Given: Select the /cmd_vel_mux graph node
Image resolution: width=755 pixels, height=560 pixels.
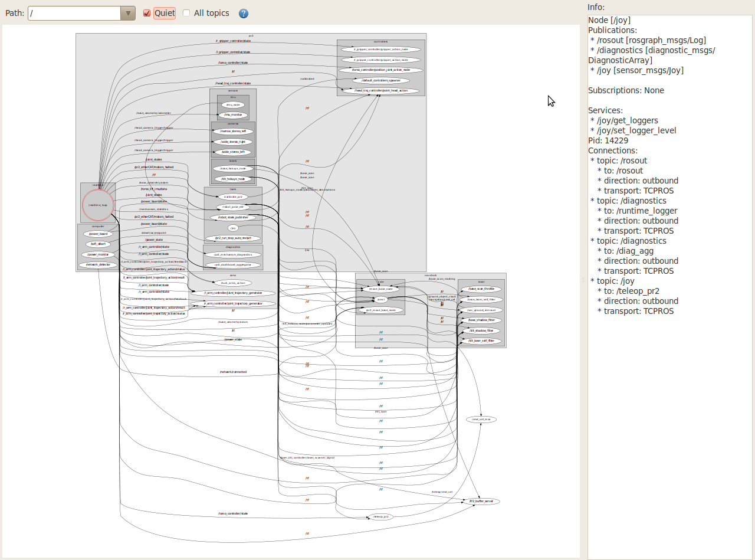Looking at the screenshot, I should (x=481, y=419).
